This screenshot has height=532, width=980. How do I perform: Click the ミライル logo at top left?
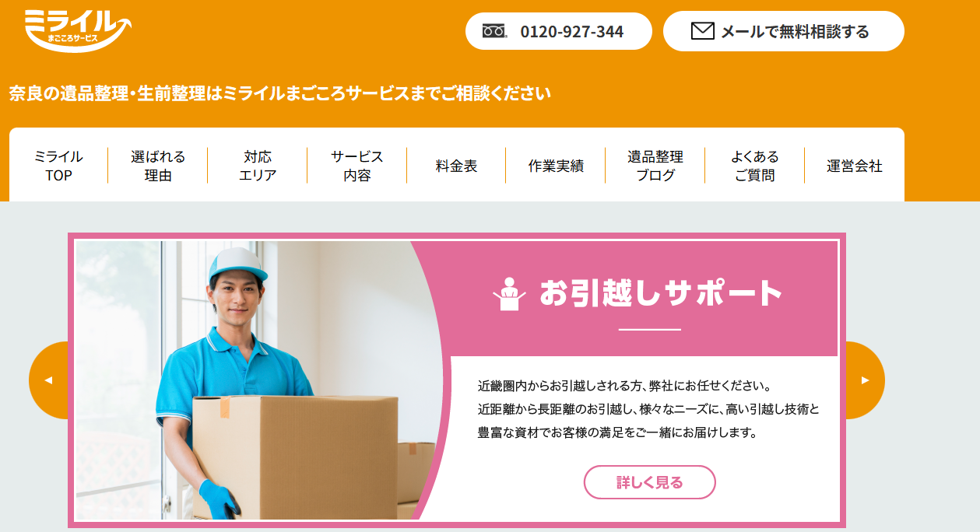[x=78, y=29]
